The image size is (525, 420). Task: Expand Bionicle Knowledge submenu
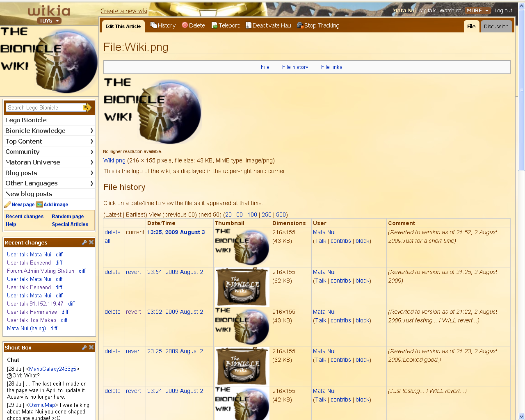coord(91,131)
